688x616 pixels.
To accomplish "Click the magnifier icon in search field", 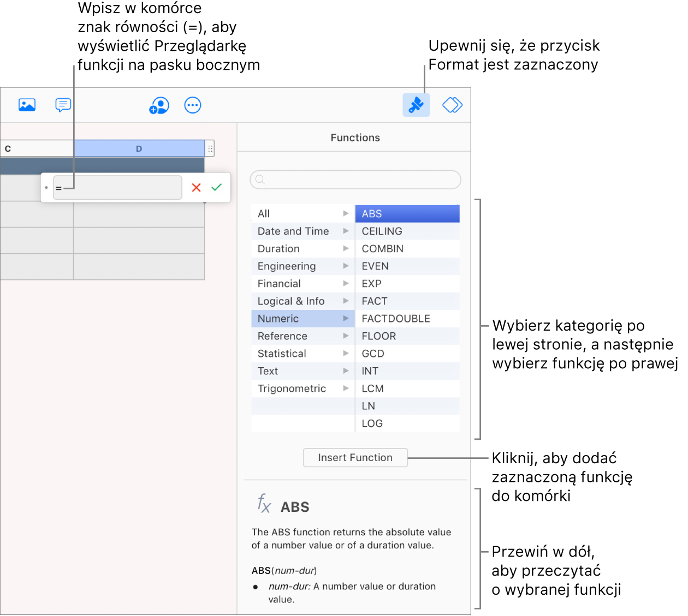I will (x=260, y=180).
